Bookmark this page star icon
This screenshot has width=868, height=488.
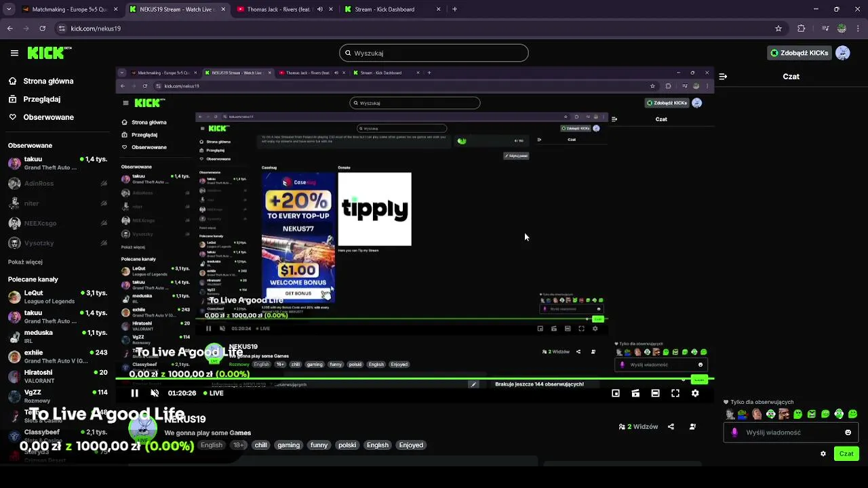coord(778,28)
